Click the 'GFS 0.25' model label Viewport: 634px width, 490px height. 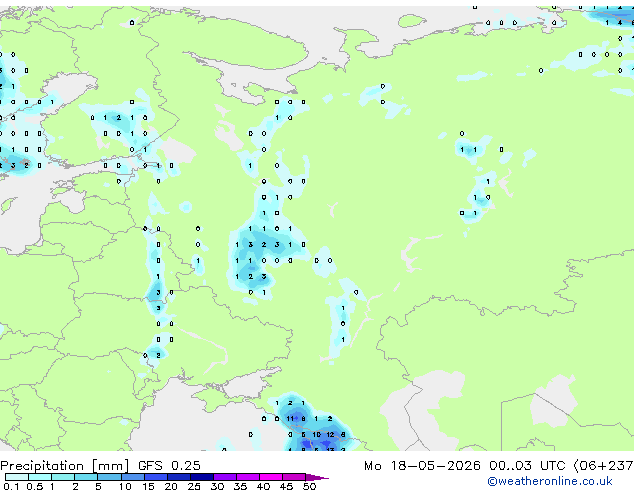(169, 466)
